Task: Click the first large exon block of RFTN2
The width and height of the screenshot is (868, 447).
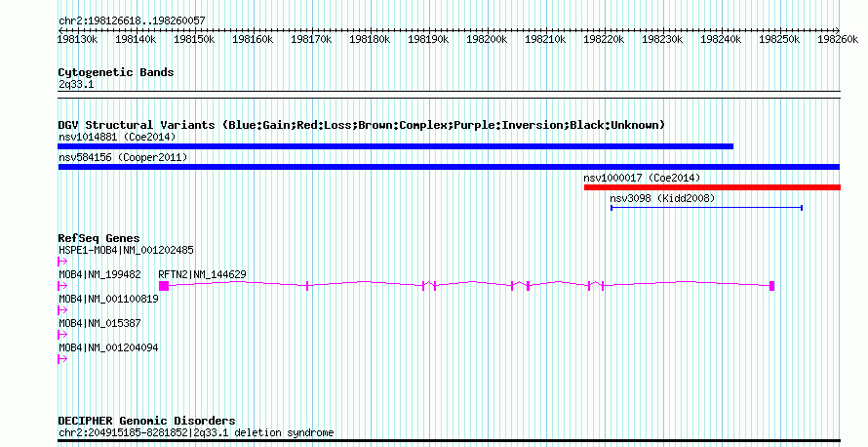Action: 163,286
